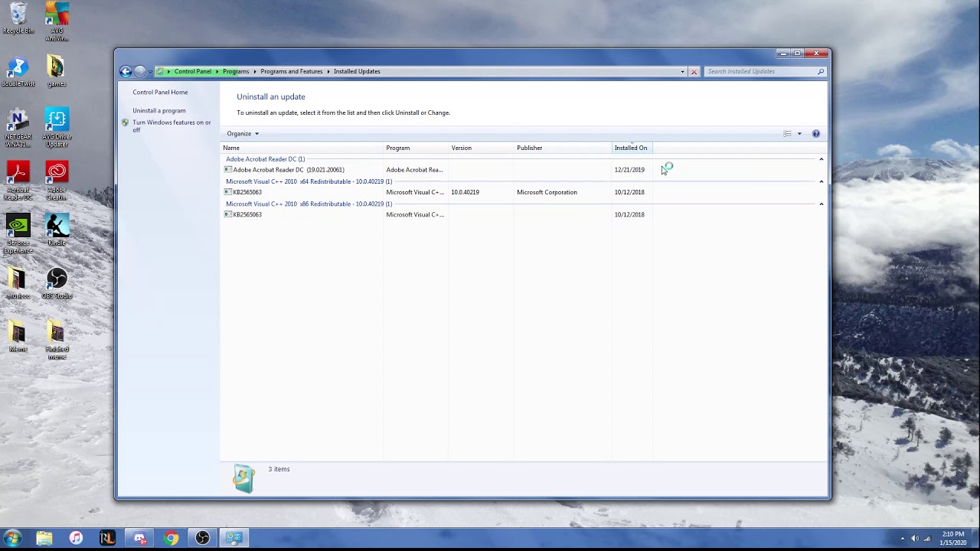The width and height of the screenshot is (980, 551).
Task: Click the Control Panel breadcrumb
Action: point(192,71)
